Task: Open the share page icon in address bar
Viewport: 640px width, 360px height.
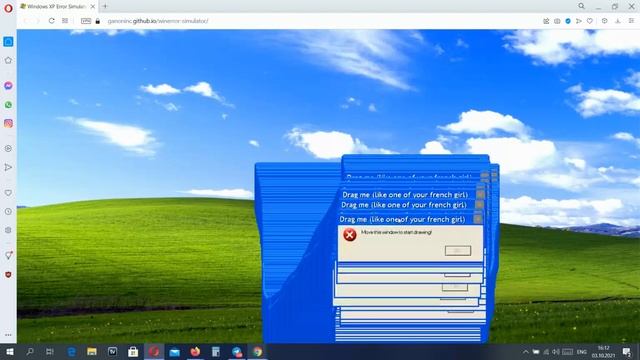Action: (546, 21)
